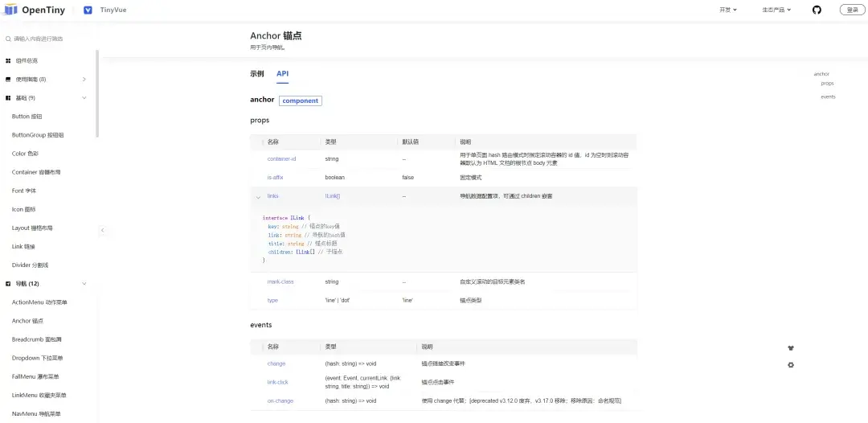The image size is (868, 423).
Task: Open Layout 栅格布局 in the sidebar
Action: click(32, 228)
